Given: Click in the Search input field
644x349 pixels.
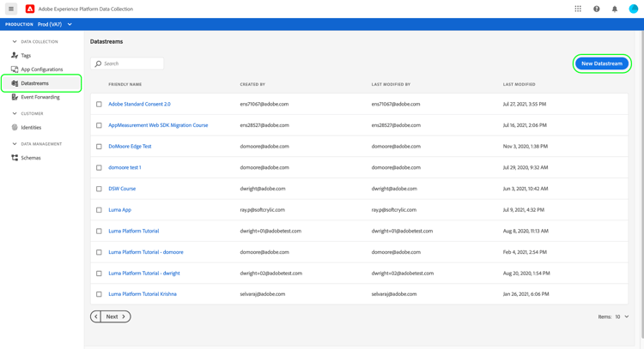Looking at the screenshot, I should pos(127,63).
